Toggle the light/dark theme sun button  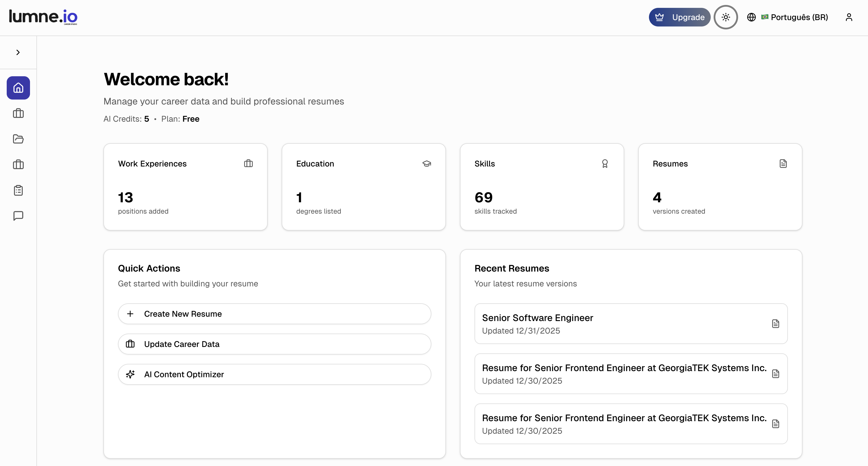tap(726, 17)
